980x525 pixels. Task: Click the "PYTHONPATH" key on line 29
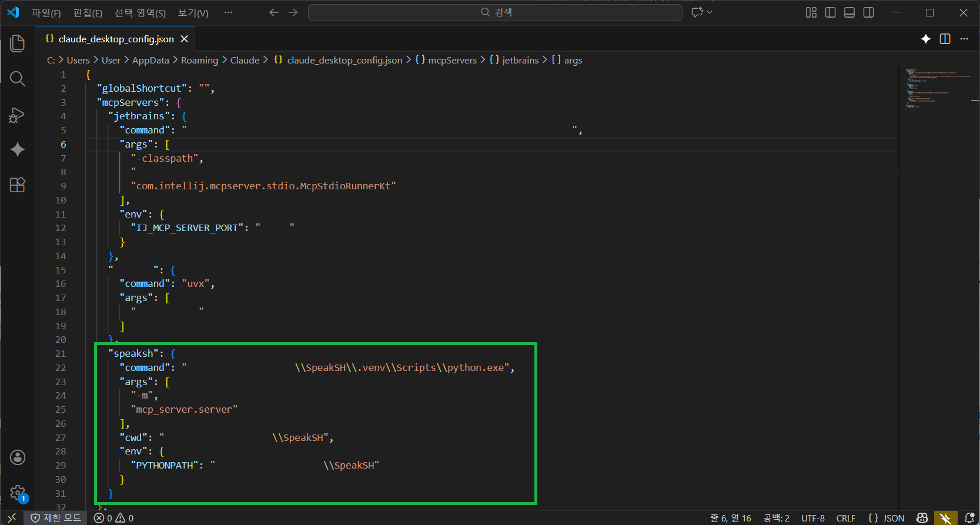[x=165, y=465]
